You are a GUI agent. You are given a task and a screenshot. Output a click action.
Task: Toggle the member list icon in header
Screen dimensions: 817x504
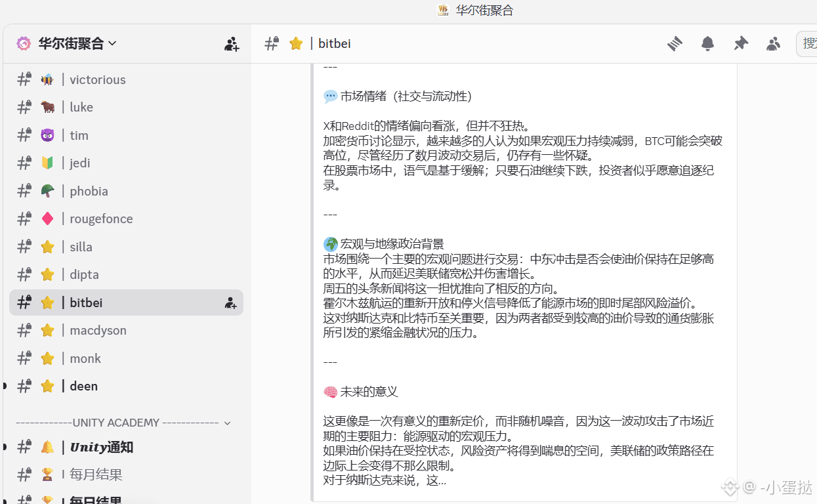pos(774,43)
